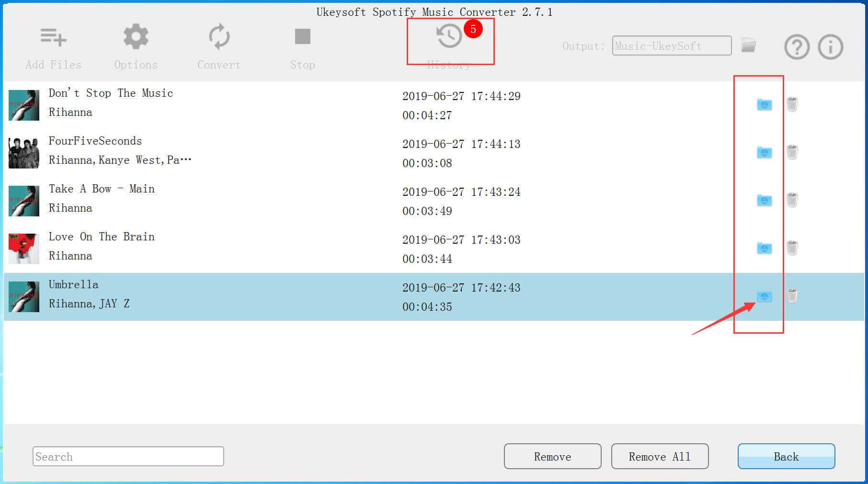Open output folder for Love On The Brain
868x484 pixels.
coord(764,248)
